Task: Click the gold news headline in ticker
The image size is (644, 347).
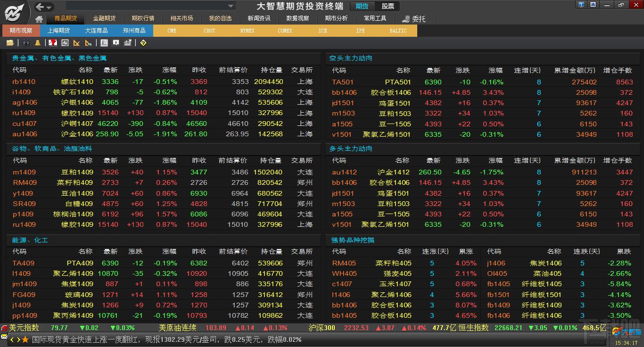Action: point(167,339)
